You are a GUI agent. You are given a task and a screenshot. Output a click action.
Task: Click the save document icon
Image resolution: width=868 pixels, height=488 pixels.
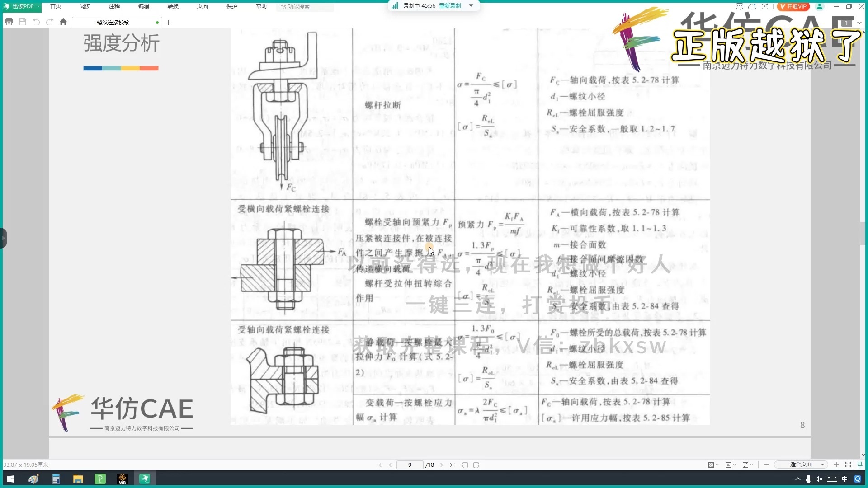click(23, 22)
